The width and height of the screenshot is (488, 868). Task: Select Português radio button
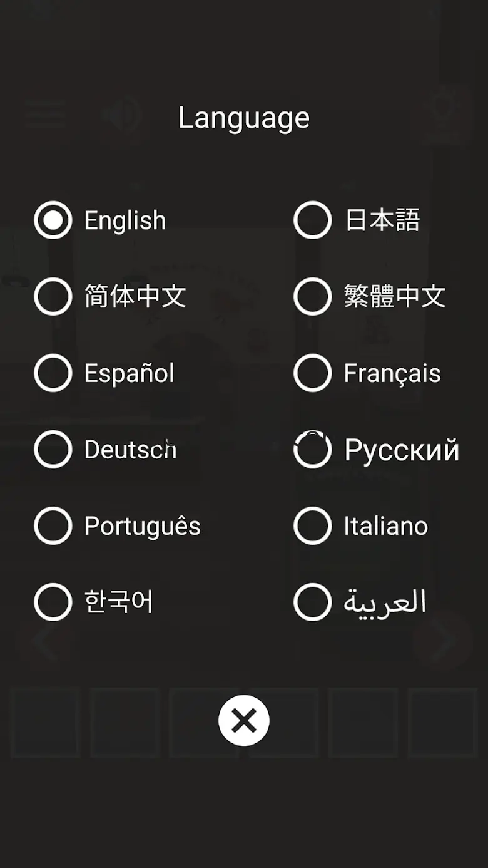pyautogui.click(x=53, y=526)
